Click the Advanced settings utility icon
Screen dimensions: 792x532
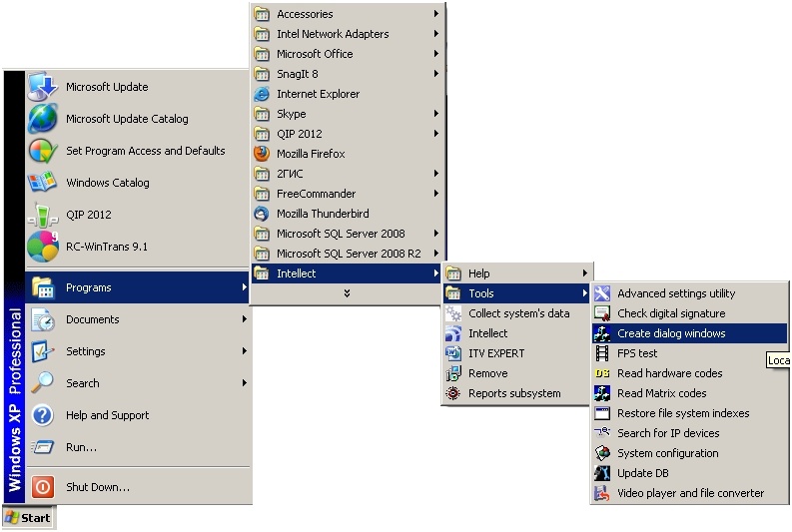(602, 293)
